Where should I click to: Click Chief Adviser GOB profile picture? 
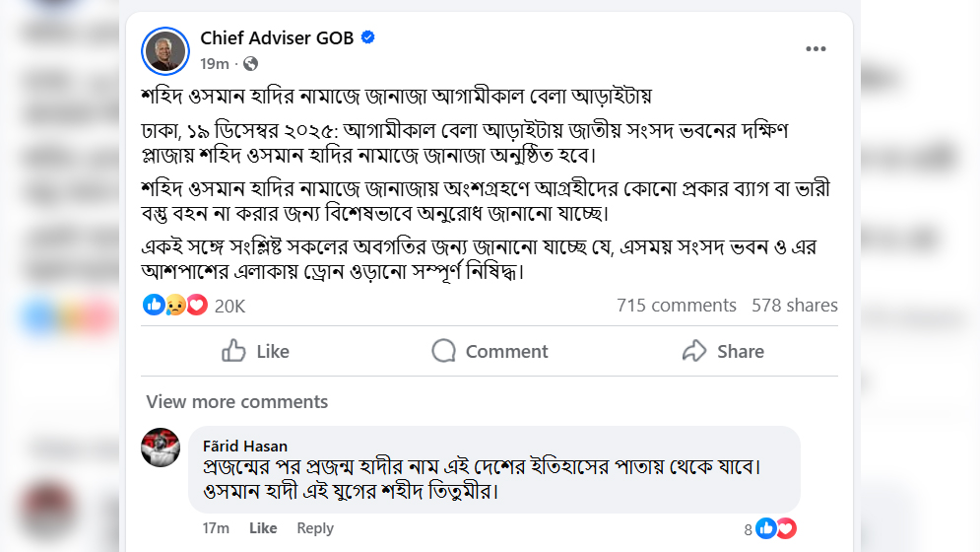[x=165, y=50]
